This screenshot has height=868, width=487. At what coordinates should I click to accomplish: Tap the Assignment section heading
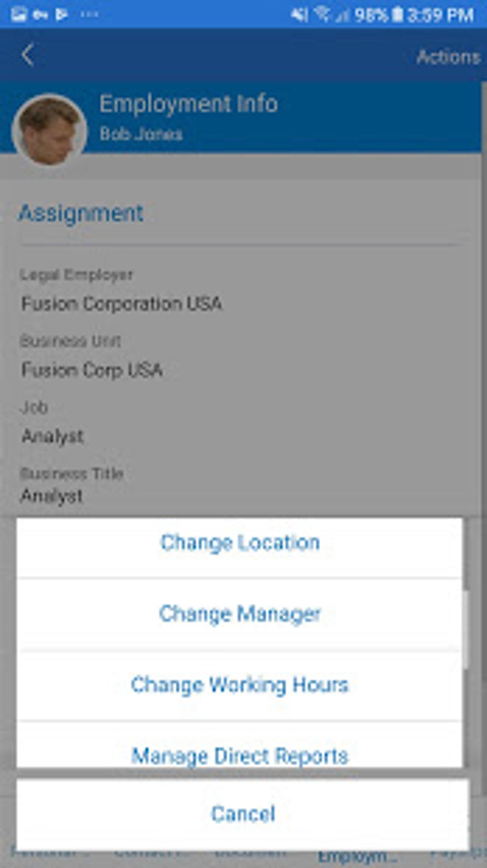pos(81,213)
